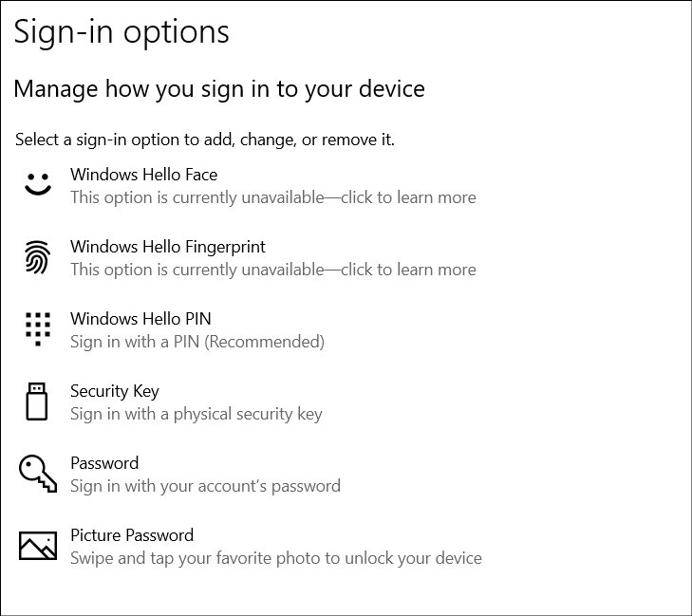This screenshot has width=692, height=616.
Task: Click the fingerprint icon
Action: click(38, 257)
